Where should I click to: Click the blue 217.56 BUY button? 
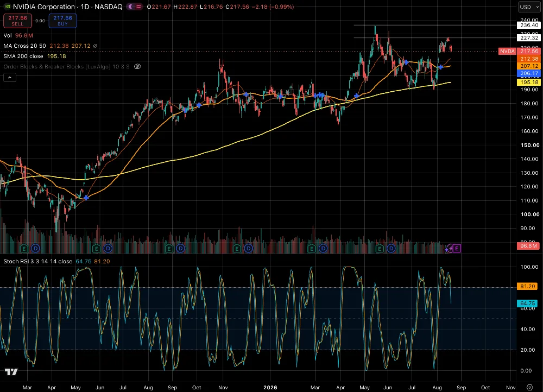click(x=62, y=21)
